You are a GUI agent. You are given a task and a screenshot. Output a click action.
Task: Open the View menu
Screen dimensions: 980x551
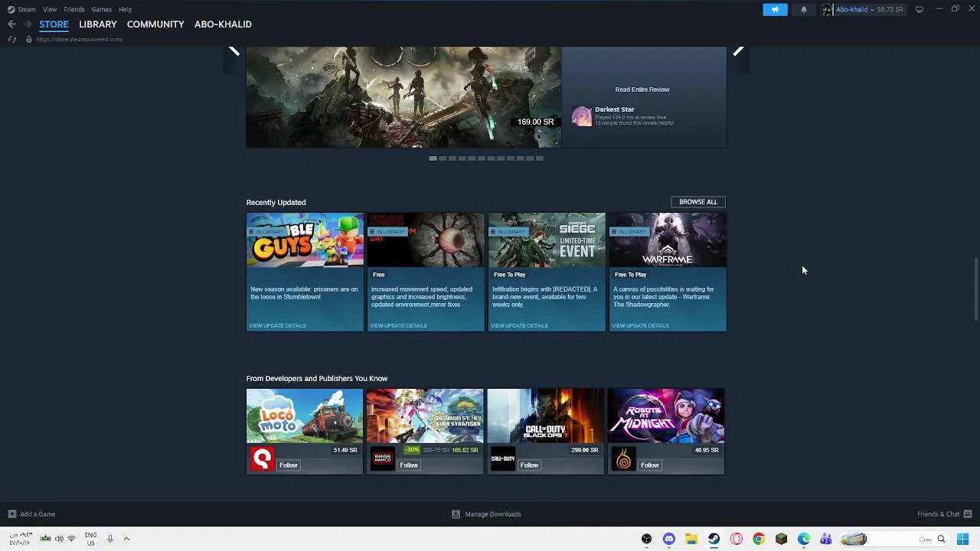tap(50, 9)
